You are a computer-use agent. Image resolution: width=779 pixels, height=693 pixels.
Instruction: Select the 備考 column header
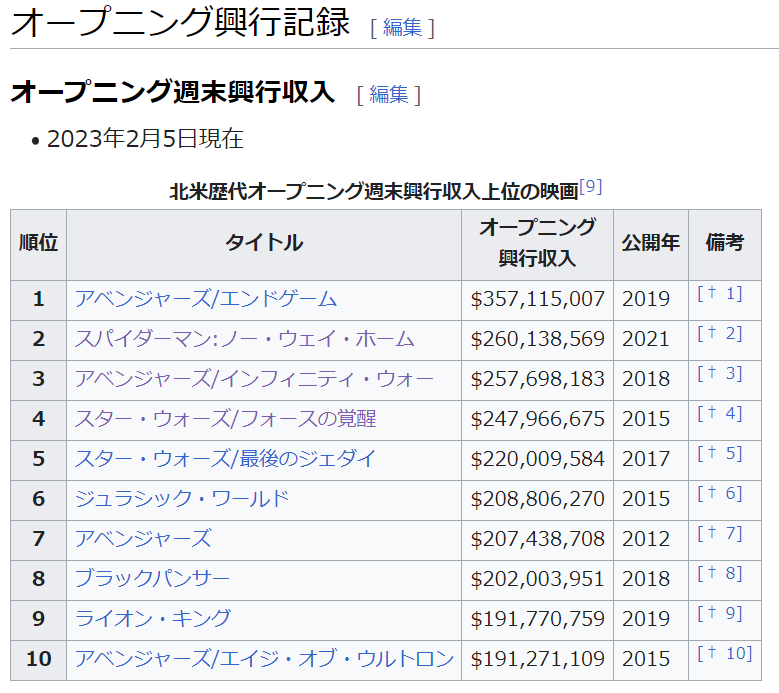click(x=725, y=243)
